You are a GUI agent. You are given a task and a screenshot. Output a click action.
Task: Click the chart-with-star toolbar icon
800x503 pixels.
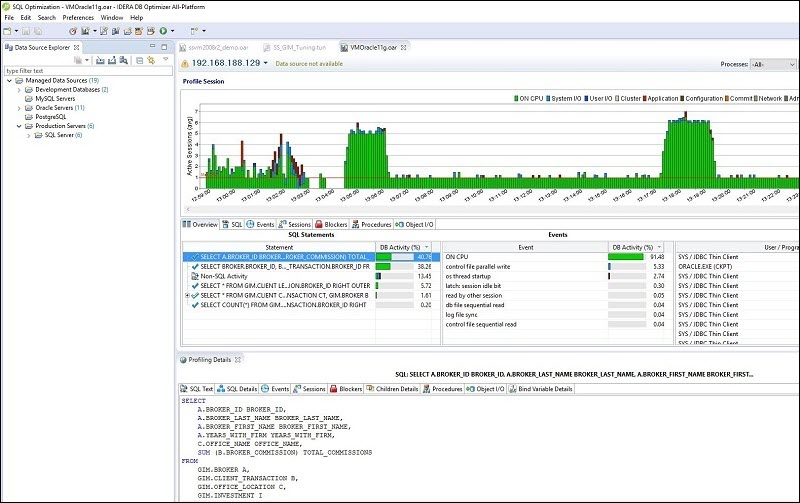click(x=85, y=31)
